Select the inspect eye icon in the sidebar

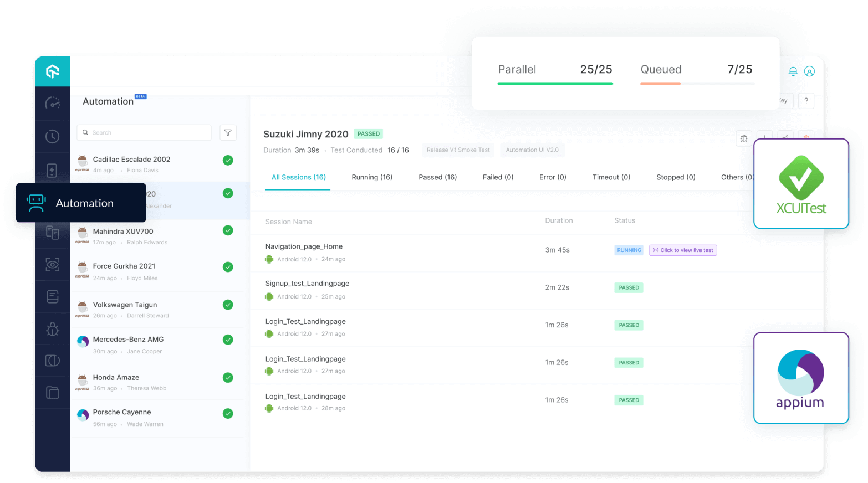[52, 265]
